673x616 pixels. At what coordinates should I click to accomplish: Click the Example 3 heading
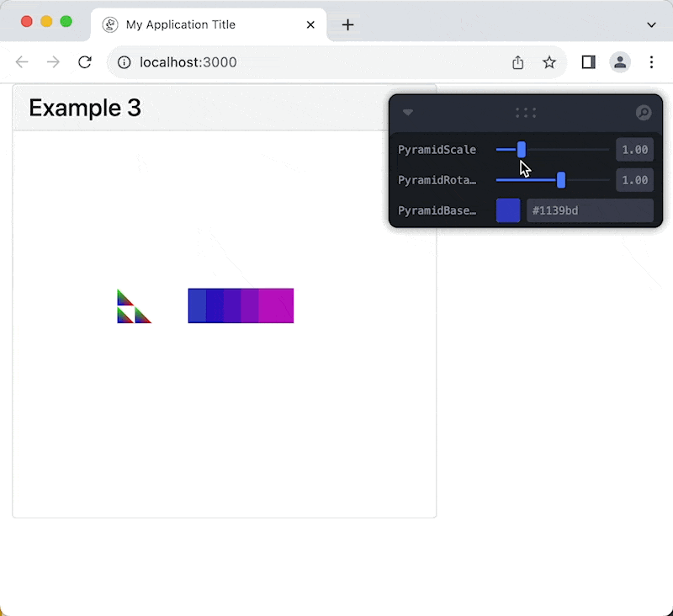point(84,108)
